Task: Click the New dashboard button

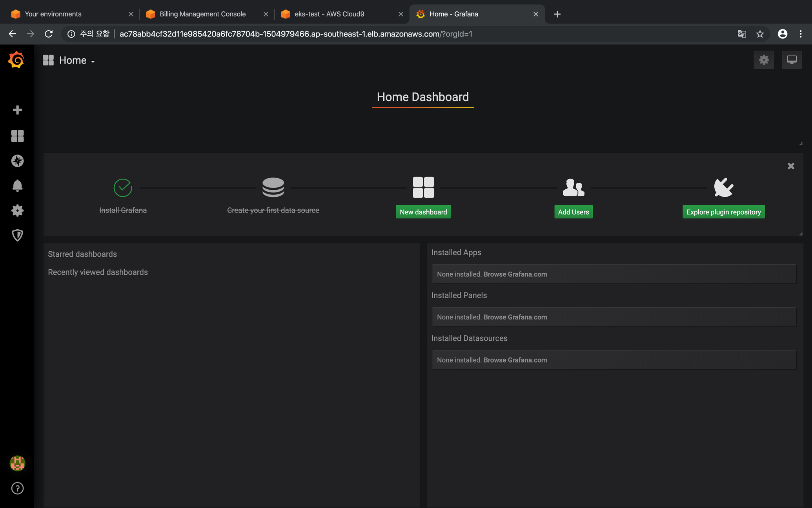Action: click(x=423, y=212)
